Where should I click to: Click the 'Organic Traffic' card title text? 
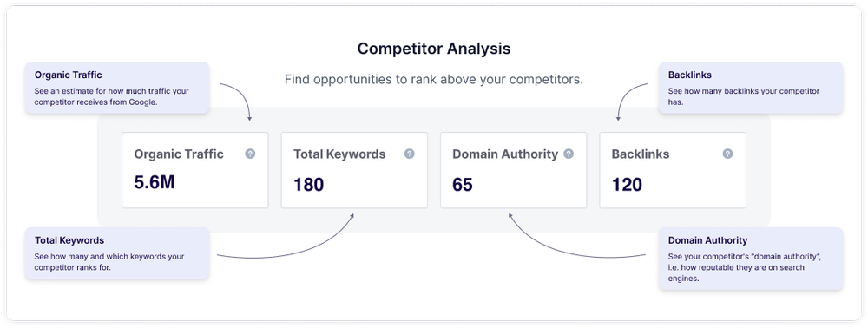click(179, 154)
